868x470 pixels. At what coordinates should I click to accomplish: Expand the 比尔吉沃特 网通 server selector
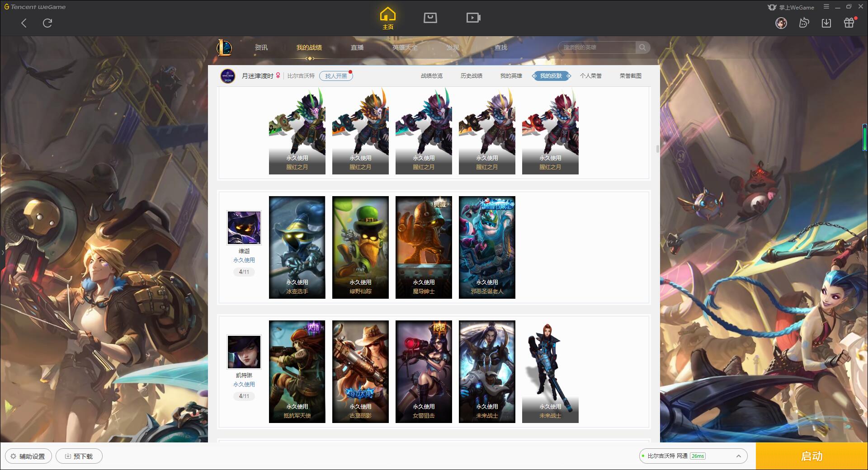pyautogui.click(x=693, y=456)
